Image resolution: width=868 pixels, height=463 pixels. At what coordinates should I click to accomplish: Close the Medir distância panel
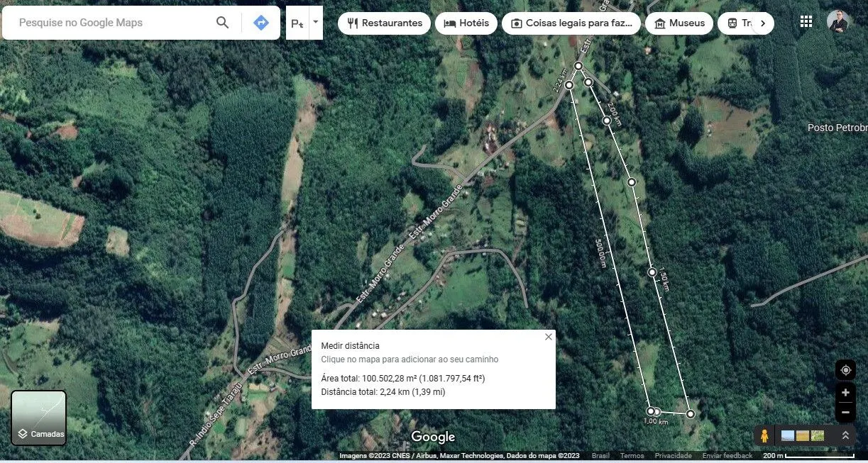(x=548, y=337)
